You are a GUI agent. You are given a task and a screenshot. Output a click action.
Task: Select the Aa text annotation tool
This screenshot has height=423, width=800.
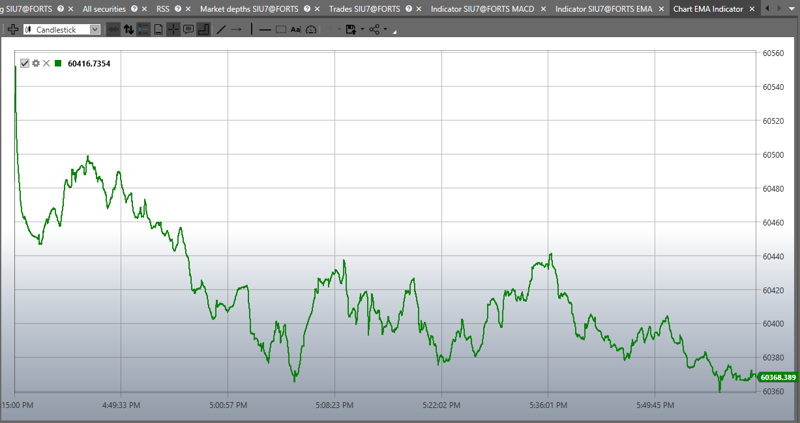point(296,30)
